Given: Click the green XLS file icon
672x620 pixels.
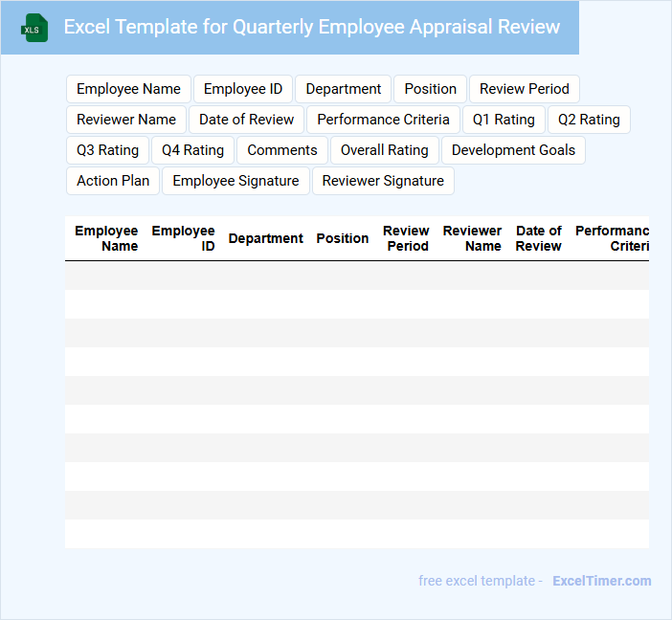Looking at the screenshot, I should pos(34,28).
